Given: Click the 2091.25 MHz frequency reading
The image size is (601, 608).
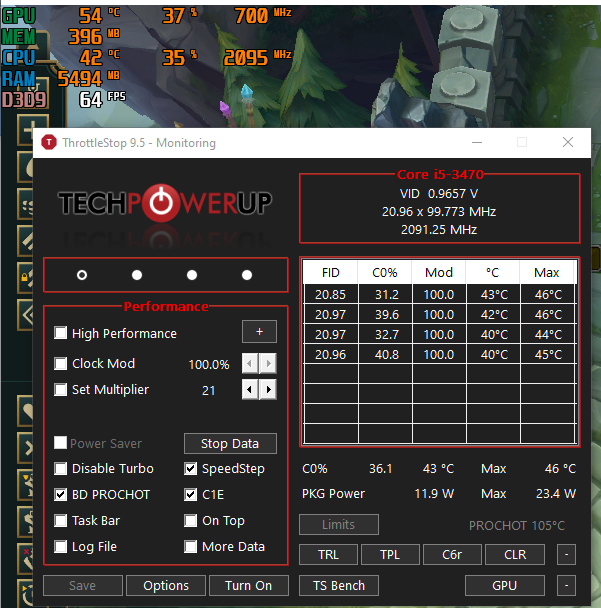Looking at the screenshot, I should click(x=439, y=230).
